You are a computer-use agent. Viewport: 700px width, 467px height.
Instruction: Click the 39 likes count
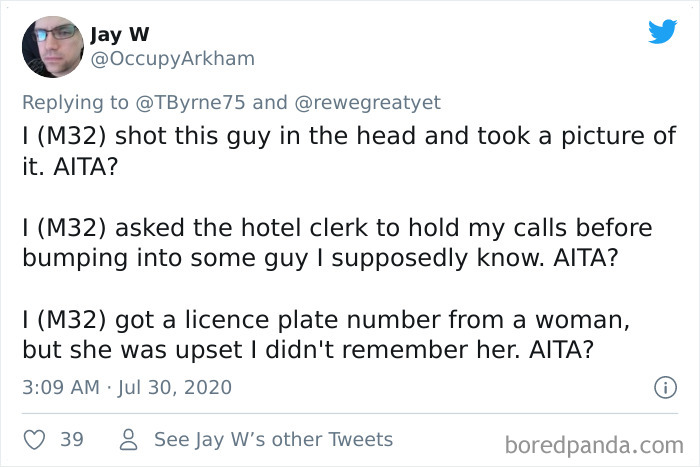(x=72, y=439)
